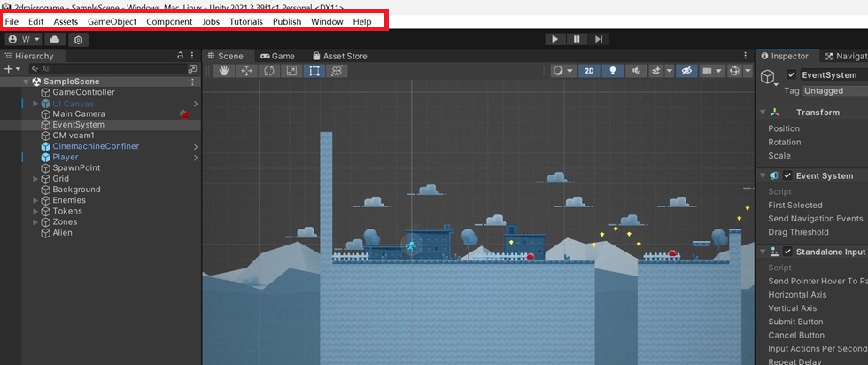Switch to the Asset Store tab
Screen dimensions: 868x365
(x=340, y=56)
